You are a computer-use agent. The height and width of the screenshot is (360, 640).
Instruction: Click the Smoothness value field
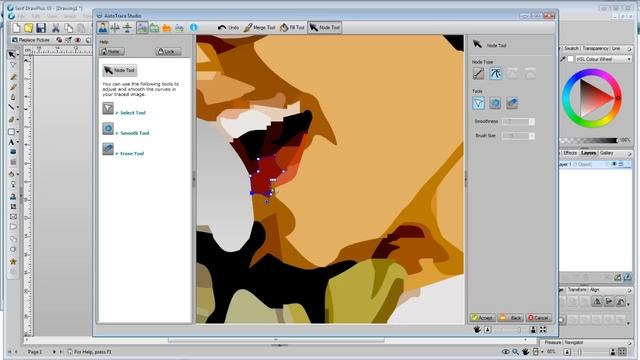515,122
